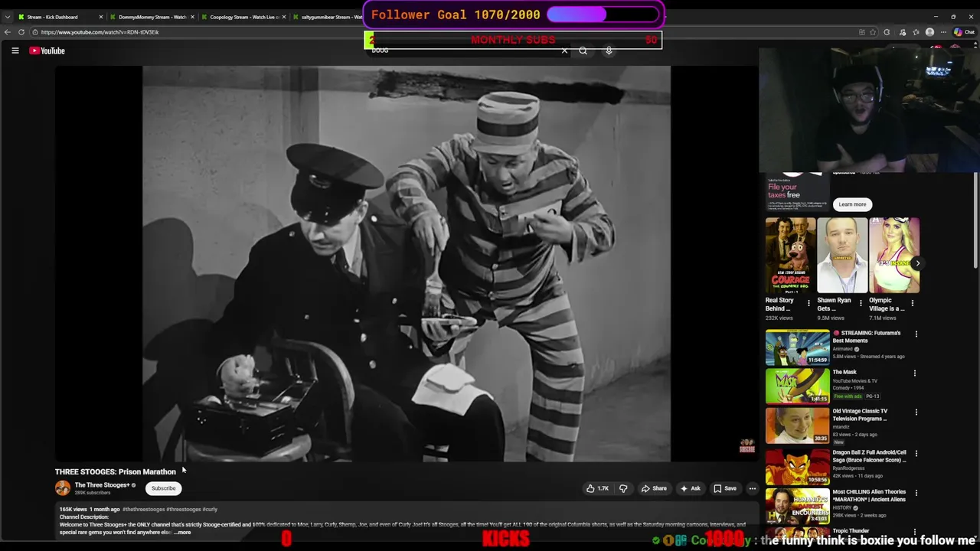Screen dimensions: 980x551
Task: Open options for Ancient Aliens marathon video
Action: (x=916, y=492)
